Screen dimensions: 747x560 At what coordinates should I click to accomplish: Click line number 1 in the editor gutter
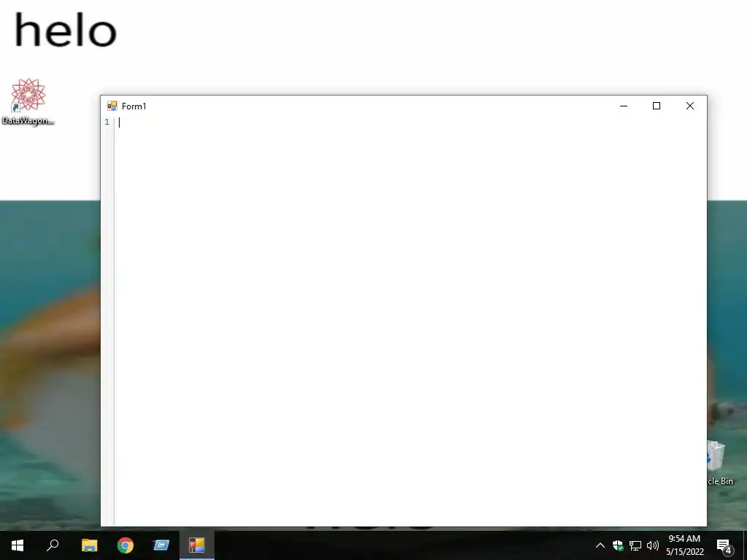point(107,122)
